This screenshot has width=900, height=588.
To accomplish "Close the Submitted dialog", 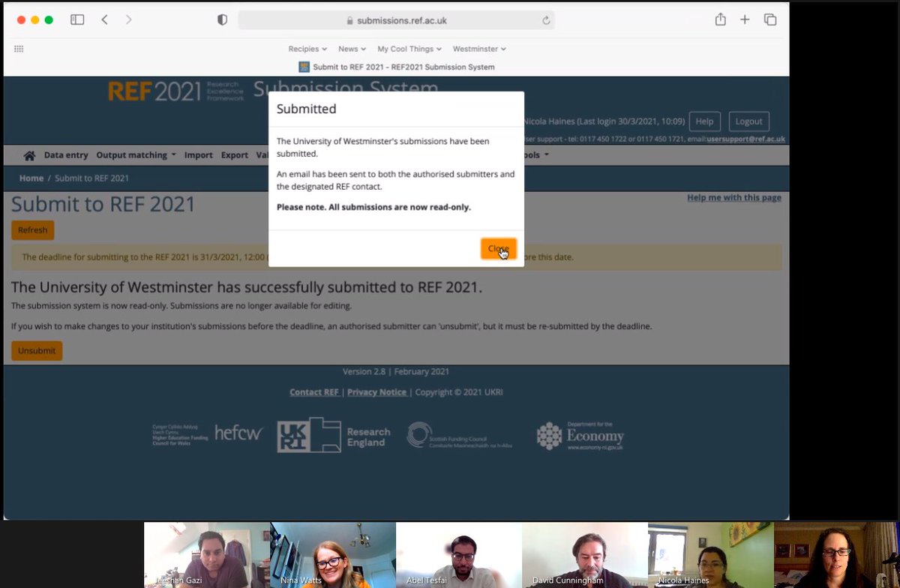I will pos(498,248).
